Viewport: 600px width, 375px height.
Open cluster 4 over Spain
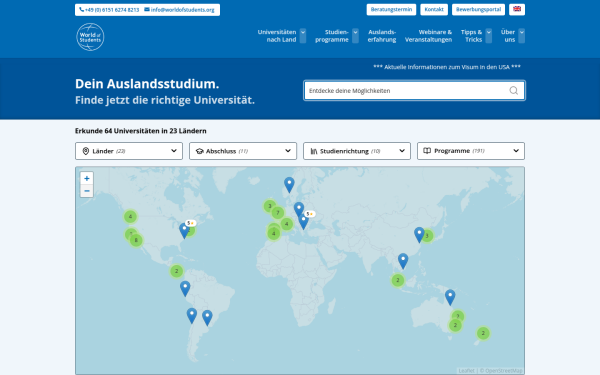pos(274,233)
